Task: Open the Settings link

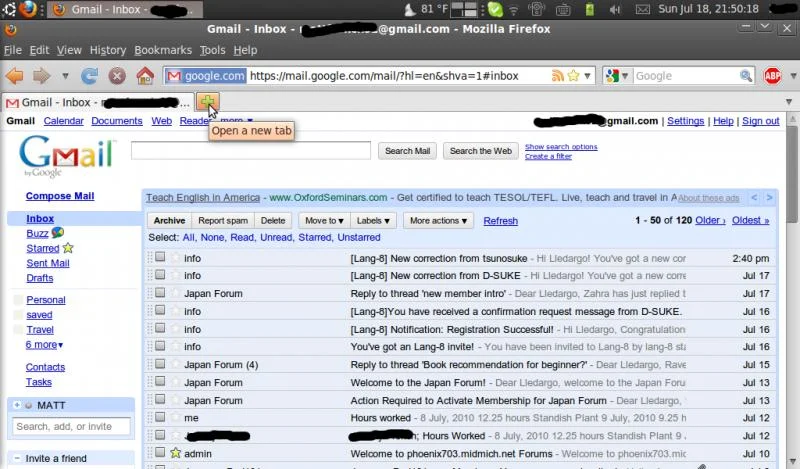Action: tap(685, 121)
